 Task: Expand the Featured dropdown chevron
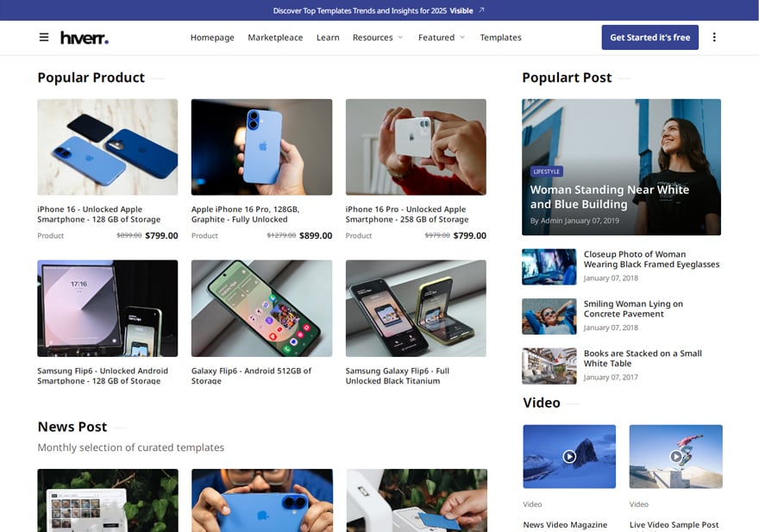tap(462, 38)
